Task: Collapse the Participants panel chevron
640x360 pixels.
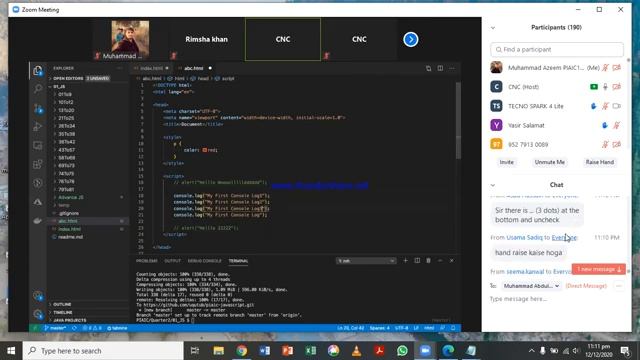Action: point(493,28)
